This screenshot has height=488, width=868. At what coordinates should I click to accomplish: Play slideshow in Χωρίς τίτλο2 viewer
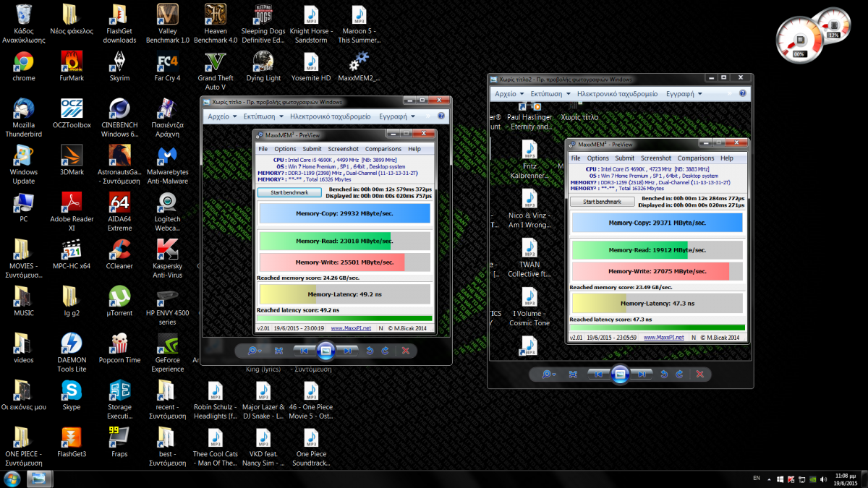619,374
